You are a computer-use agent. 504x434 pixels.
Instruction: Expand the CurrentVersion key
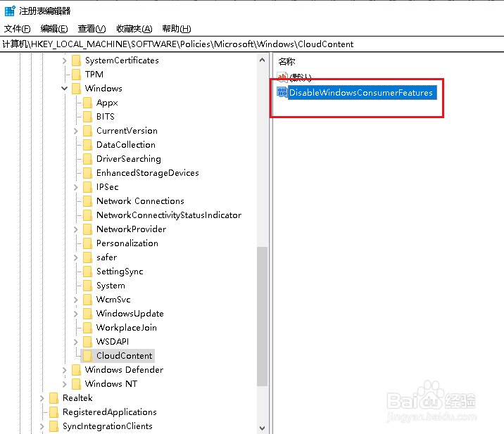click(75, 131)
